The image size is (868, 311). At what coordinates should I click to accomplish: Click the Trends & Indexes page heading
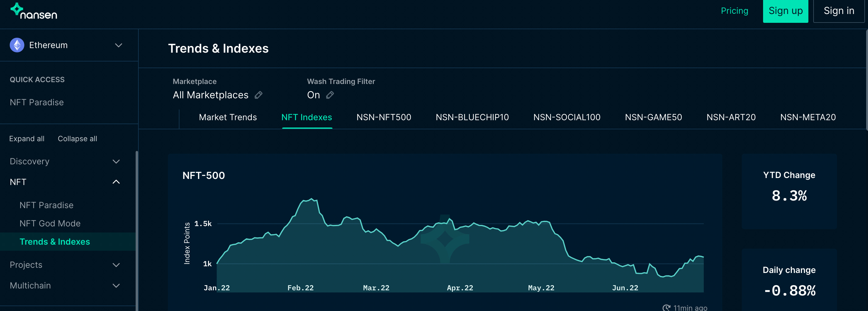point(218,49)
